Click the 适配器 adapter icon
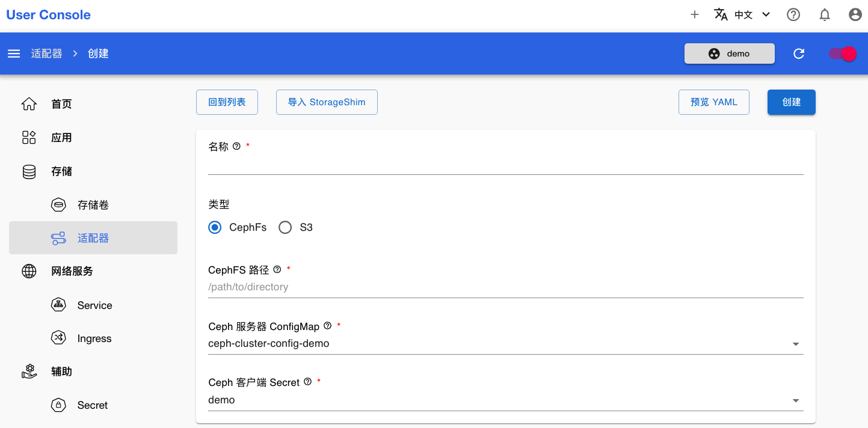Screen dimensions: 868x428 [x=58, y=238]
